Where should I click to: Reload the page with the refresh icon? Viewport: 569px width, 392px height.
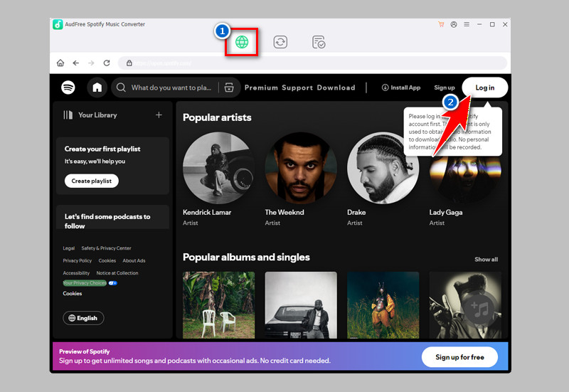(x=107, y=63)
